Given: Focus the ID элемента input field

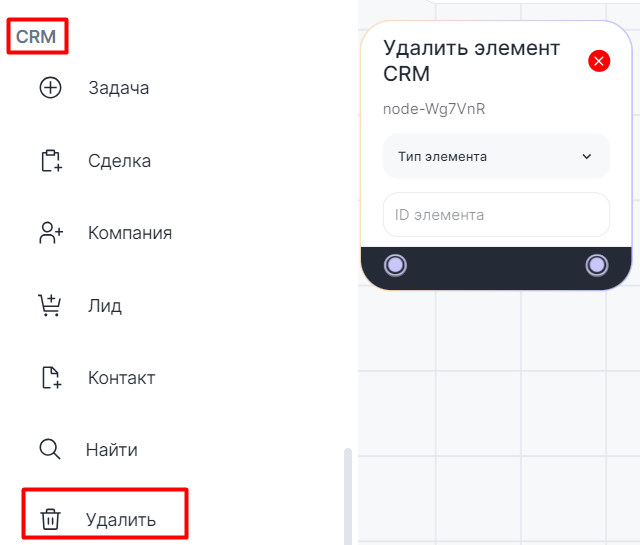Looking at the screenshot, I should pos(495,214).
